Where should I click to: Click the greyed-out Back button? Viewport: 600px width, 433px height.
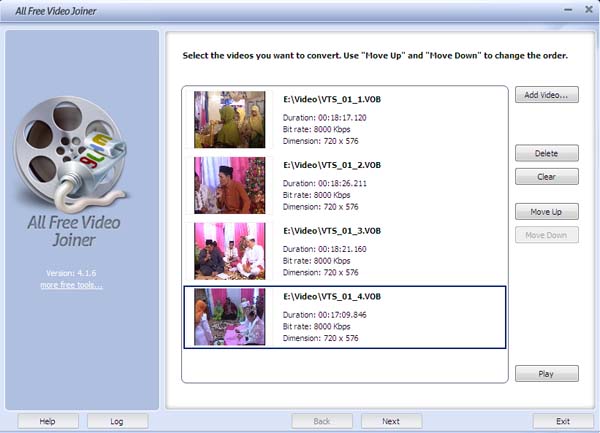tap(322, 421)
